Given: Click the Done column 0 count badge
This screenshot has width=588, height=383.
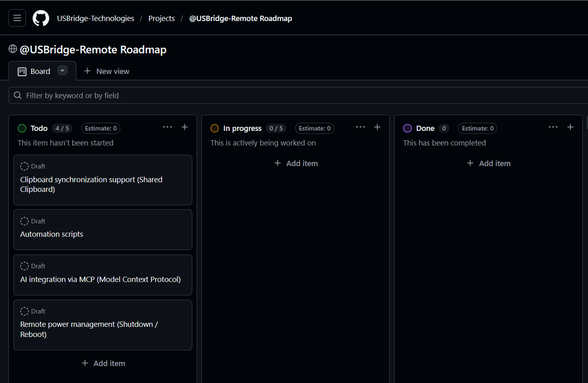Looking at the screenshot, I should click(x=444, y=128).
